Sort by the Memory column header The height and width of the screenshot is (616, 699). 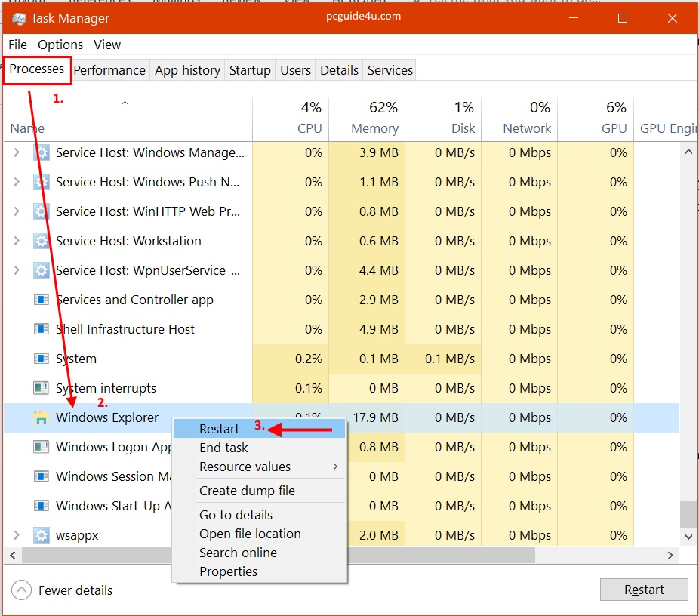367,119
